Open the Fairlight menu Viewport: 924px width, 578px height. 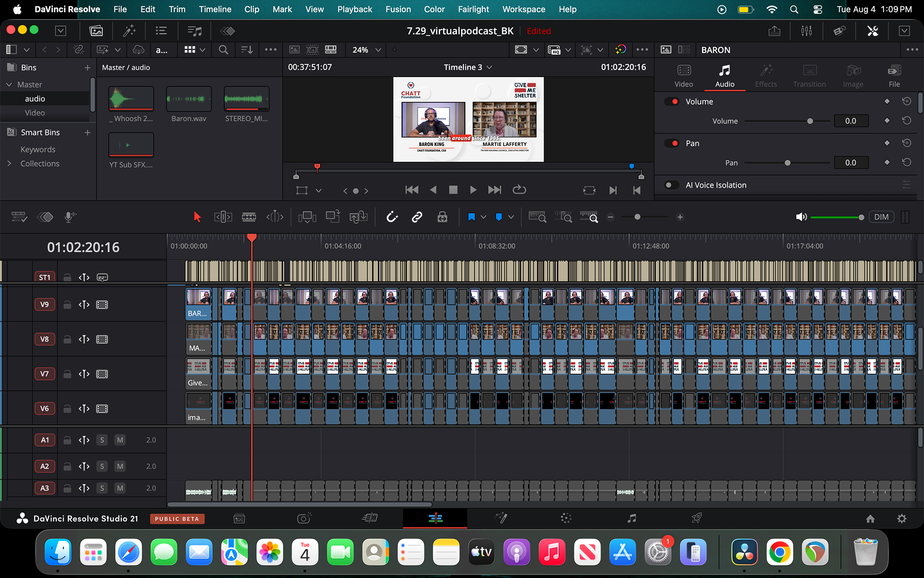[x=473, y=9]
